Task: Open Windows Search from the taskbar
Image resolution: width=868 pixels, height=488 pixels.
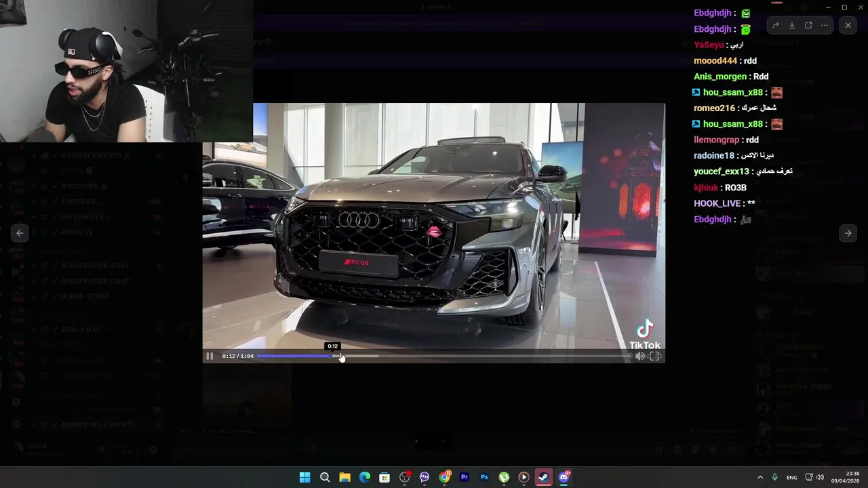Action: 325,477
